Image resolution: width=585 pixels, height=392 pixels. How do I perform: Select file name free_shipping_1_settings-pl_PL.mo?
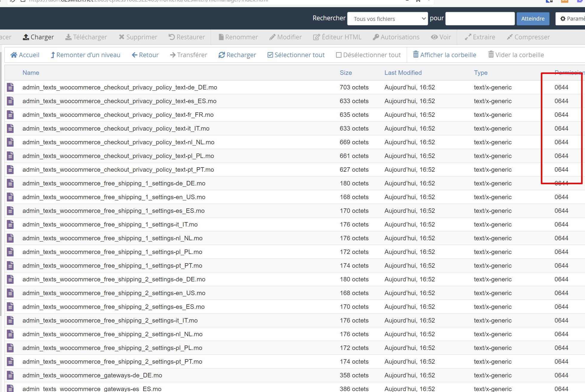pyautogui.click(x=112, y=252)
